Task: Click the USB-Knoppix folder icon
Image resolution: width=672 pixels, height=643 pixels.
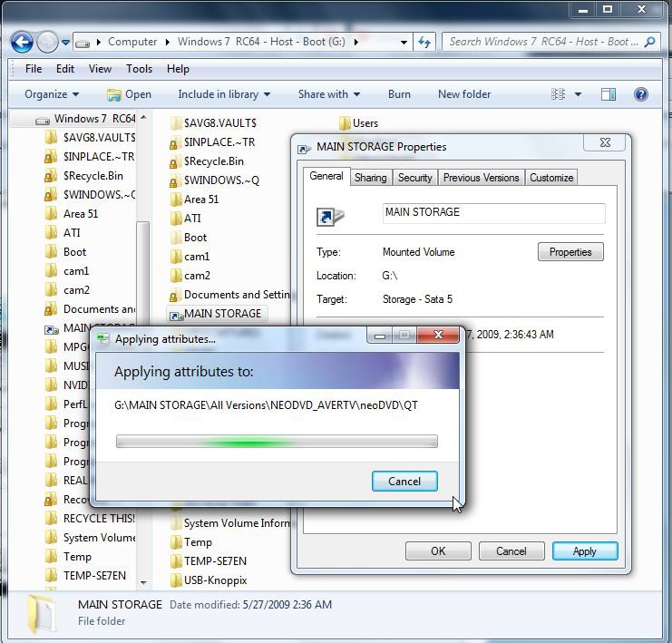Action: tap(176, 580)
